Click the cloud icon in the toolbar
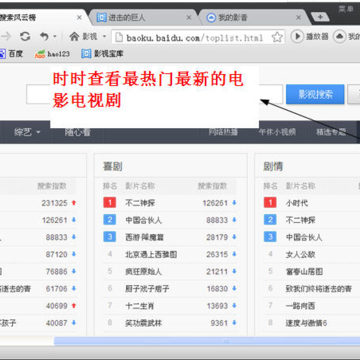Screen dimensions: 360x360 339,36
